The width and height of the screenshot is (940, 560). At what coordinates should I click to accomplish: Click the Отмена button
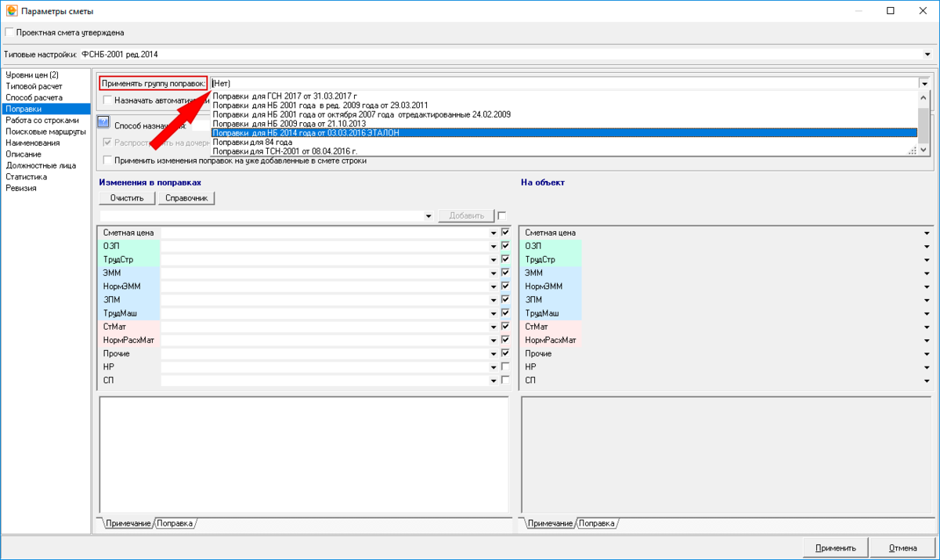(903, 548)
